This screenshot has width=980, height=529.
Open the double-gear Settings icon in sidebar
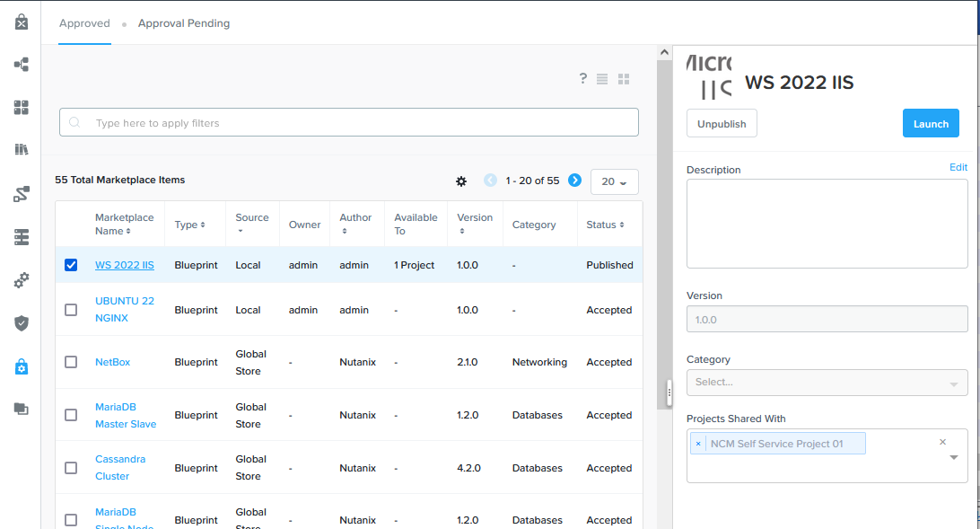point(22,280)
